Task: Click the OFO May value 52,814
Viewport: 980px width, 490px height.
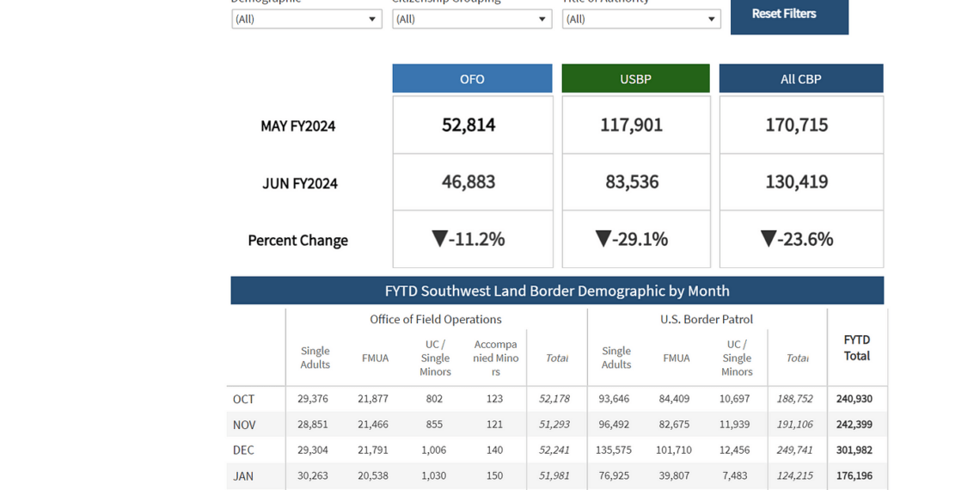Action: [x=469, y=125]
